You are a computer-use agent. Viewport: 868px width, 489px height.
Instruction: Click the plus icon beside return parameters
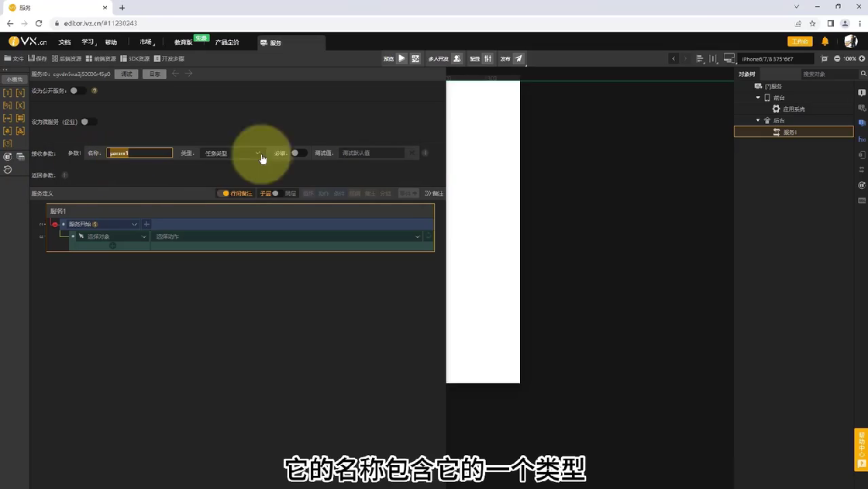[x=65, y=175]
